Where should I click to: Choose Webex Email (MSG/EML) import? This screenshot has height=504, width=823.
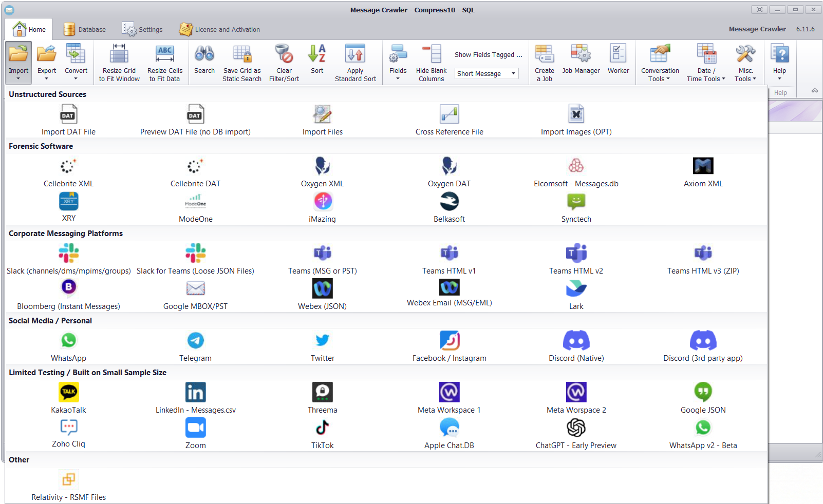tap(449, 294)
